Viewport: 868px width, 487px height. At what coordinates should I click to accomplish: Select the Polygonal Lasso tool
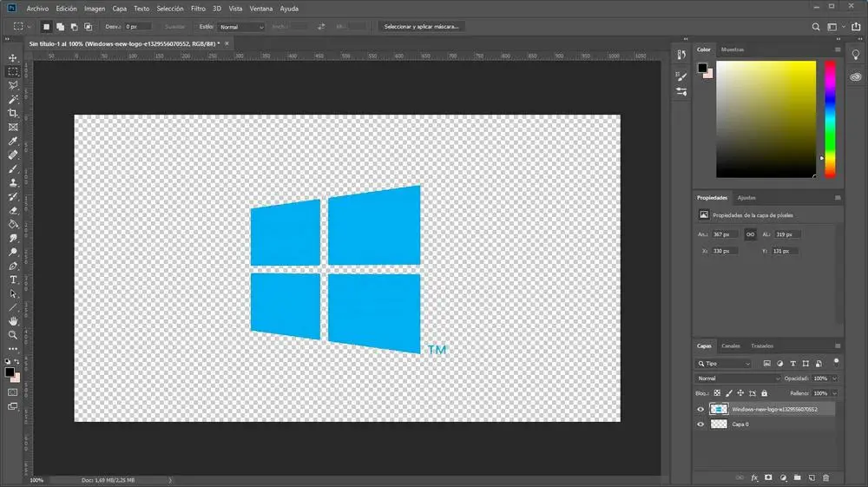pyautogui.click(x=13, y=85)
